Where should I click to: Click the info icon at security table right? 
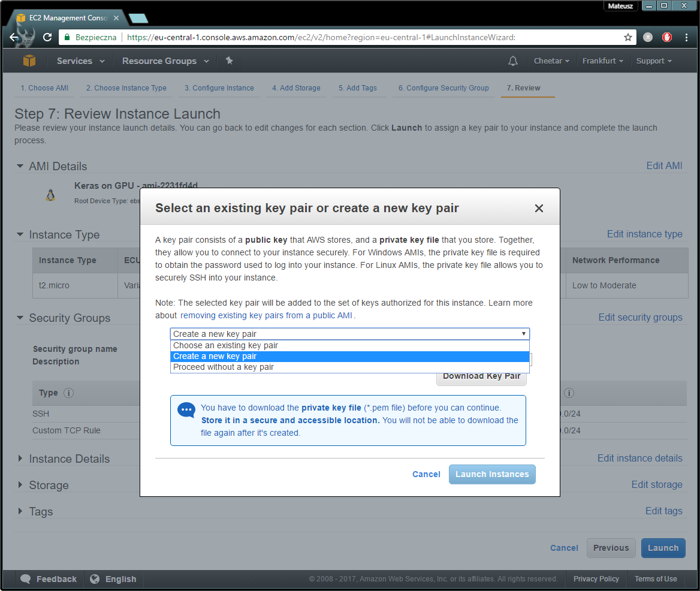[x=569, y=393]
